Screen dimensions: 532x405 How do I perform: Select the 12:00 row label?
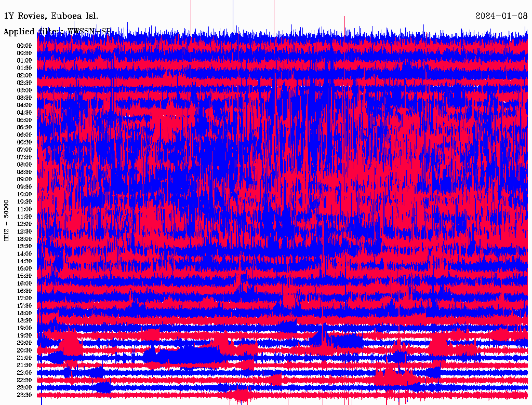24,224
